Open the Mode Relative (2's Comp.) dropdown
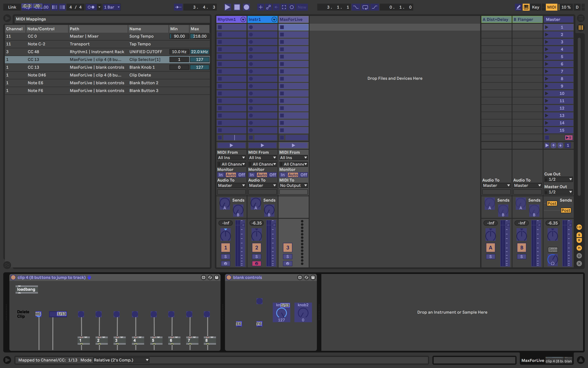The image size is (588, 368). click(121, 360)
